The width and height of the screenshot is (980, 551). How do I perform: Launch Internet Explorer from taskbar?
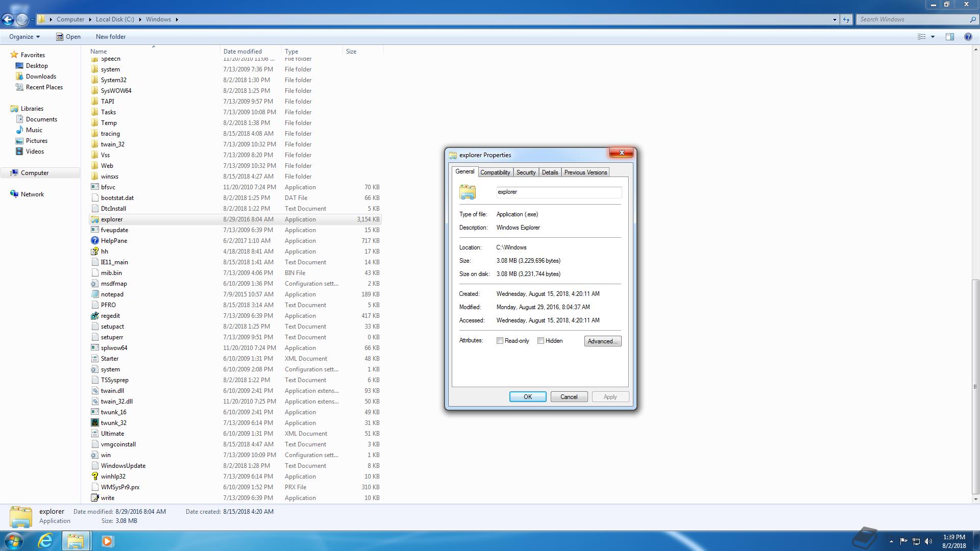coord(45,541)
